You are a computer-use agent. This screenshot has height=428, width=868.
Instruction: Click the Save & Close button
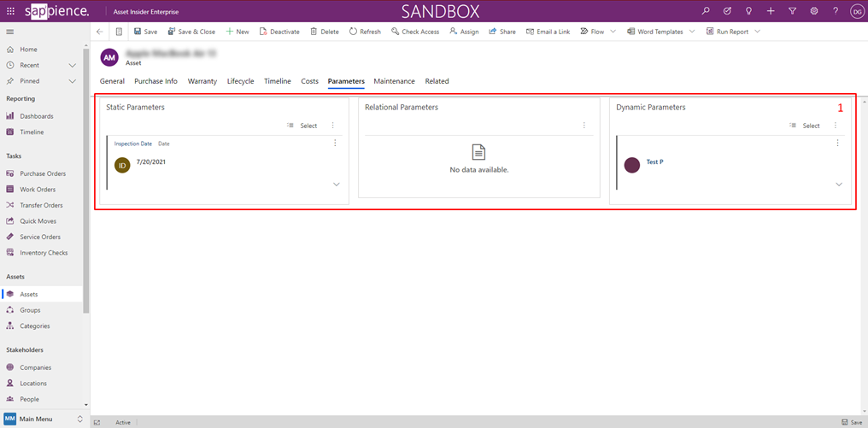(191, 32)
